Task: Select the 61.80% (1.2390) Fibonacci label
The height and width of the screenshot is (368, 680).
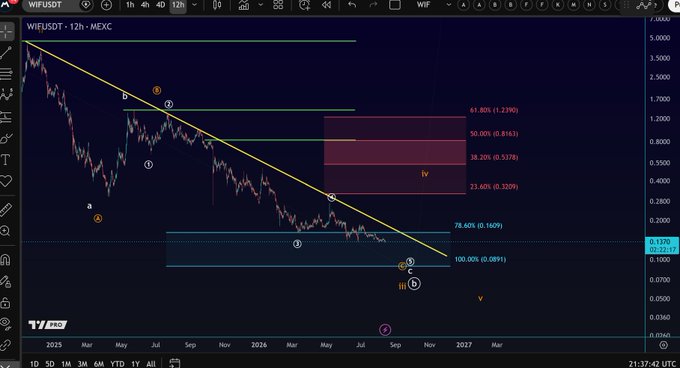Action: point(494,110)
